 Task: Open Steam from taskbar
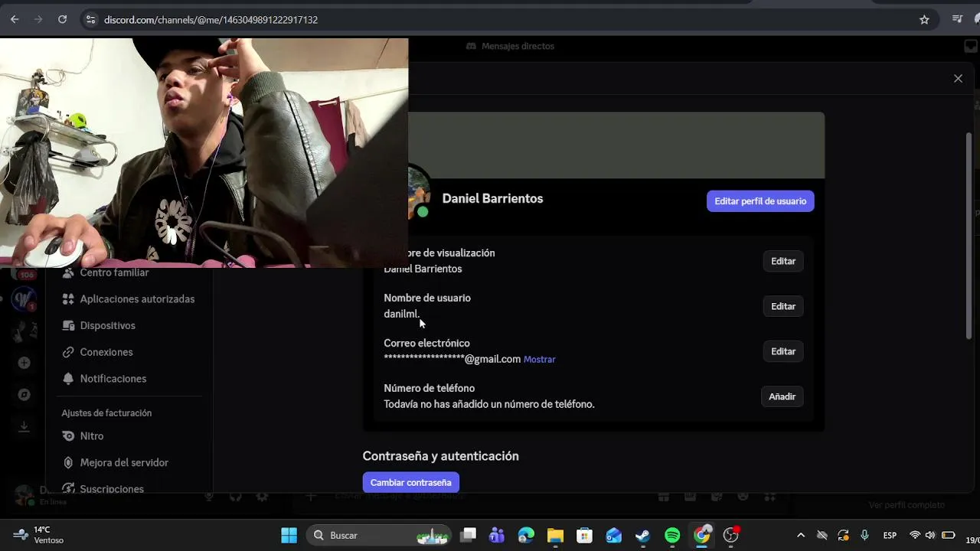coord(642,536)
